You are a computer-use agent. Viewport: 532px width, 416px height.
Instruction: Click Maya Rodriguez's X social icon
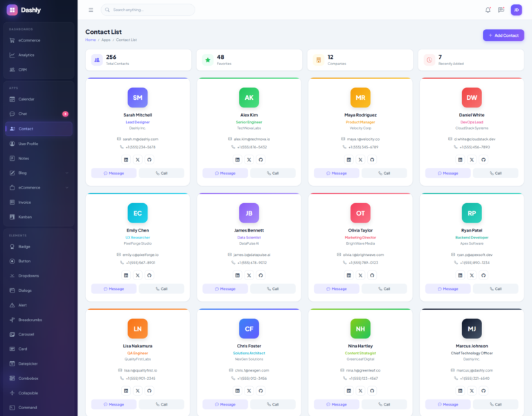(360, 159)
